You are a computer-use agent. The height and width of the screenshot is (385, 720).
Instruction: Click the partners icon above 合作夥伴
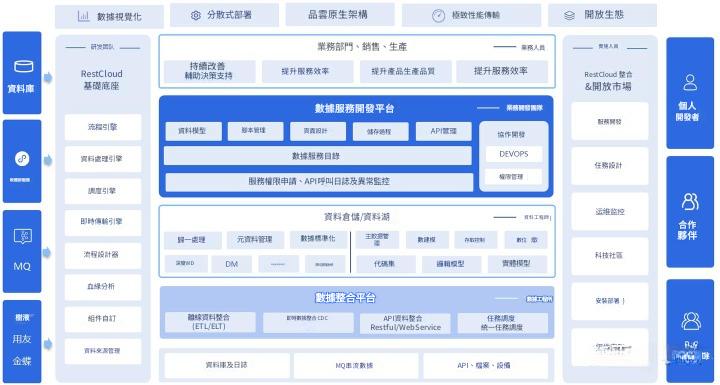pyautogui.click(x=690, y=202)
